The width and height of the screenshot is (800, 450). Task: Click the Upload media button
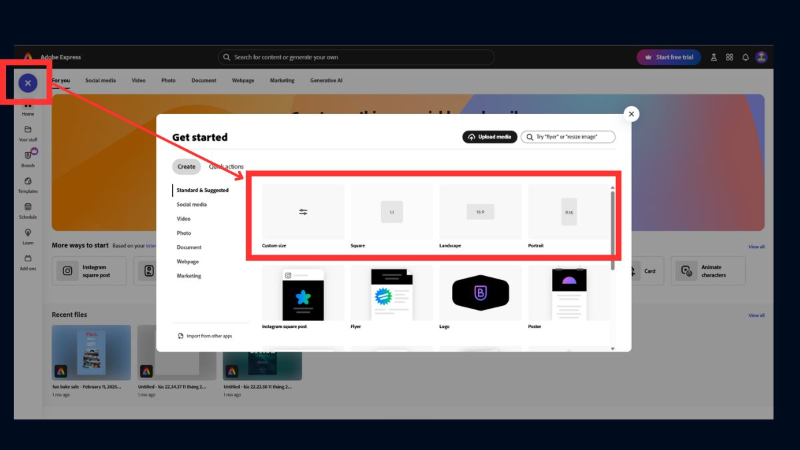click(x=490, y=137)
